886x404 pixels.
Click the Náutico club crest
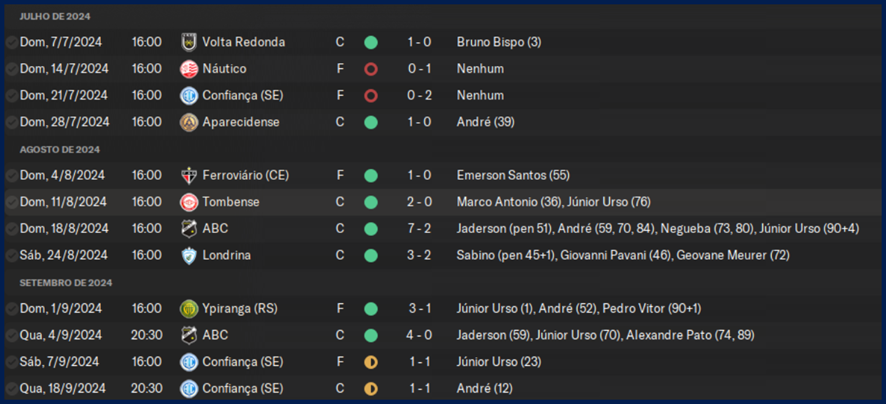coord(188,69)
